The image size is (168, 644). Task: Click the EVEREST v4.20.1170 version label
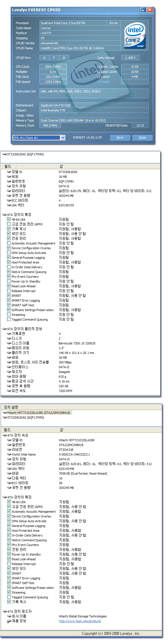(x=87, y=137)
